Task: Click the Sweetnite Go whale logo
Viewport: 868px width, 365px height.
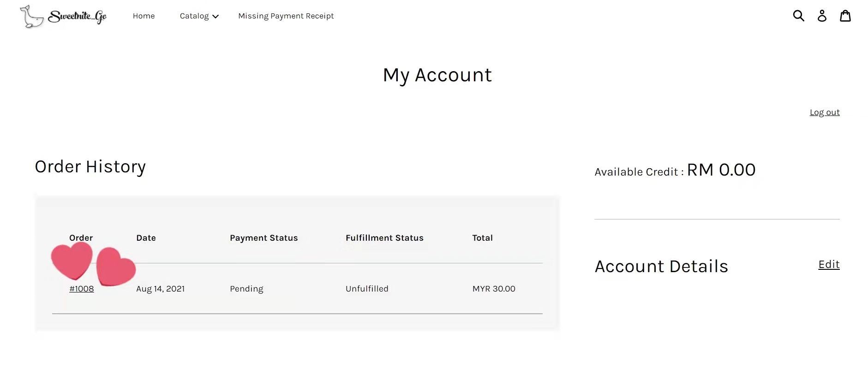Action: point(31,17)
